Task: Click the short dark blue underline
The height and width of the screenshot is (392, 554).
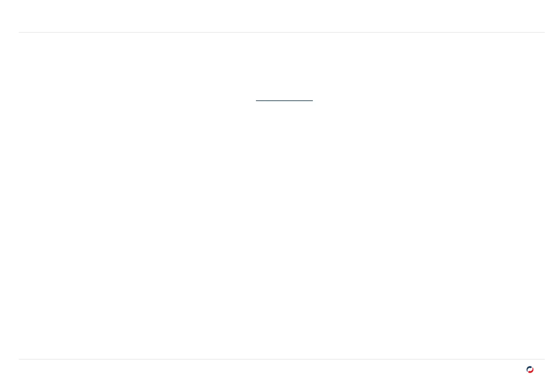Action: [x=284, y=100]
